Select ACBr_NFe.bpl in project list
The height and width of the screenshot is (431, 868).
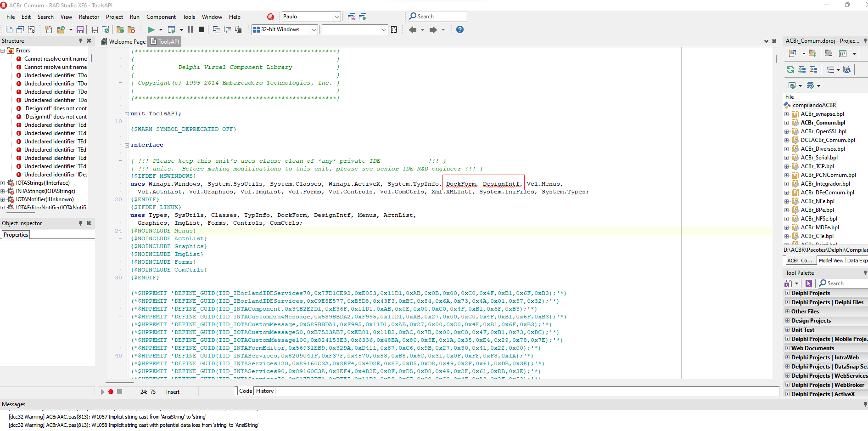click(x=818, y=201)
